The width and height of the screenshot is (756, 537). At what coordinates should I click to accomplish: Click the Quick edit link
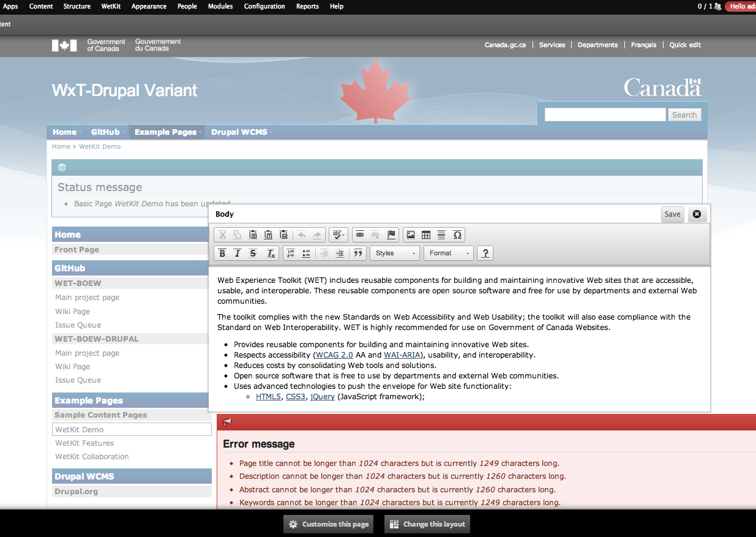(685, 45)
